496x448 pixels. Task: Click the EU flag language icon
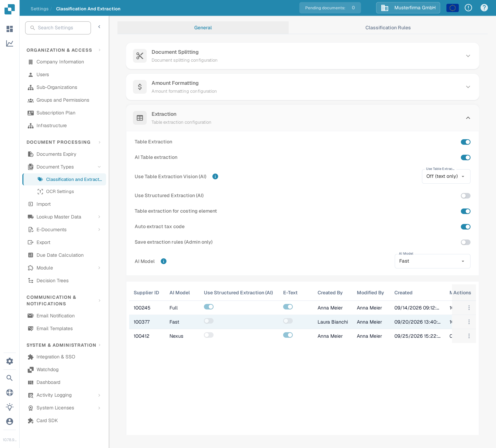[452, 8]
